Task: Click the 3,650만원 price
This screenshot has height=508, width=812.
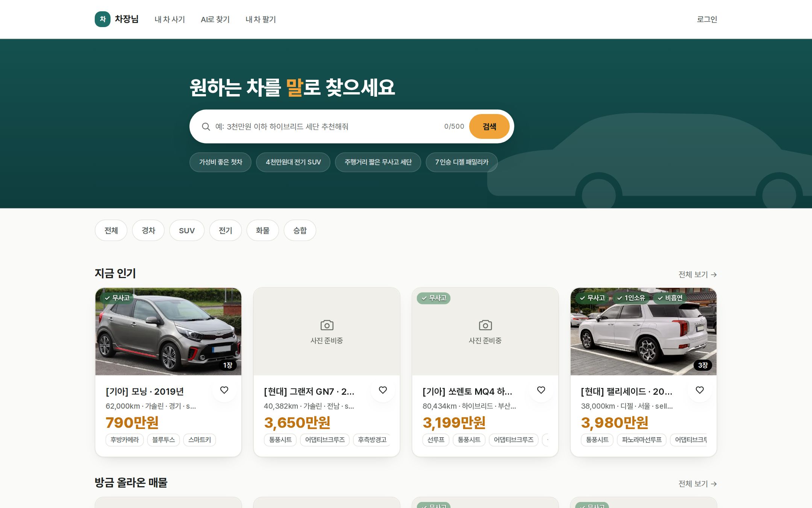Action: [297, 423]
